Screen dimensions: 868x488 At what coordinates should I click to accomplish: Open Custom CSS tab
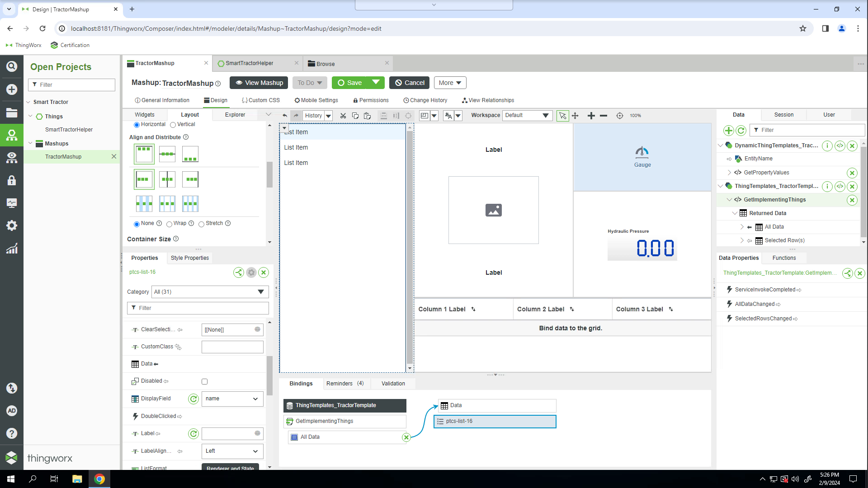260,100
